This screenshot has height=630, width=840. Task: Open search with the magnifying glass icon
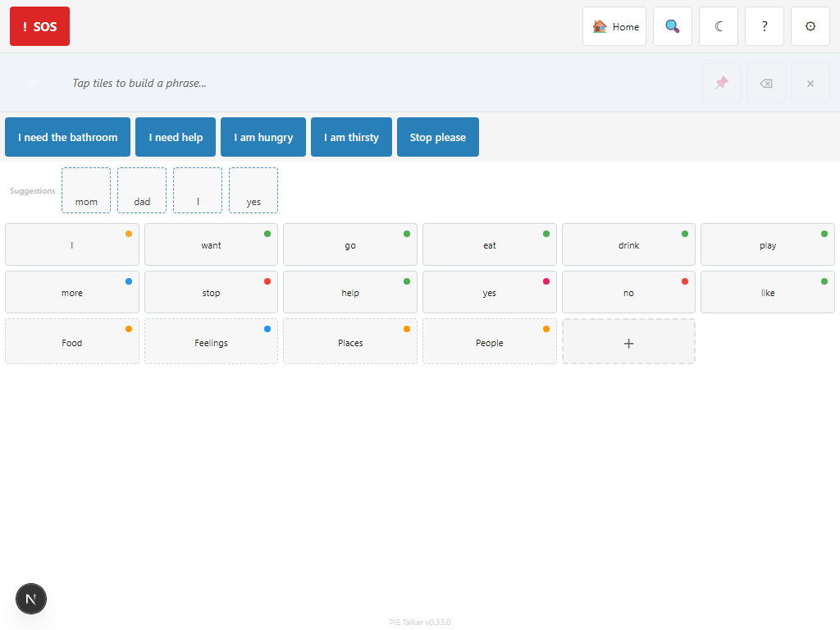[673, 26]
